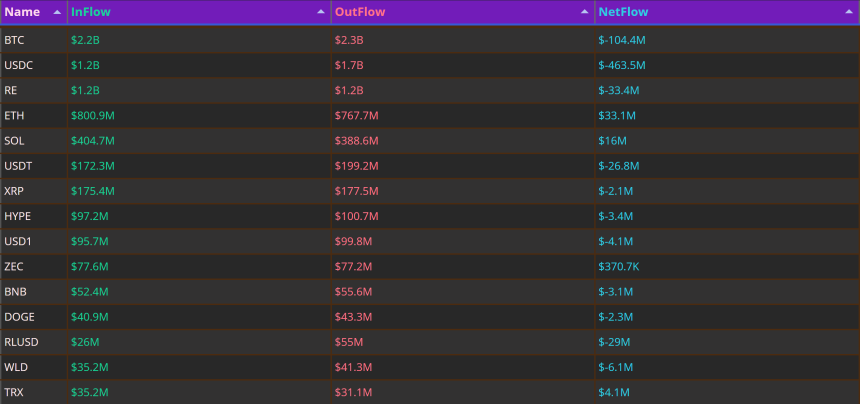
Task: Sort table by OutFlow column header
Action: 463,12
